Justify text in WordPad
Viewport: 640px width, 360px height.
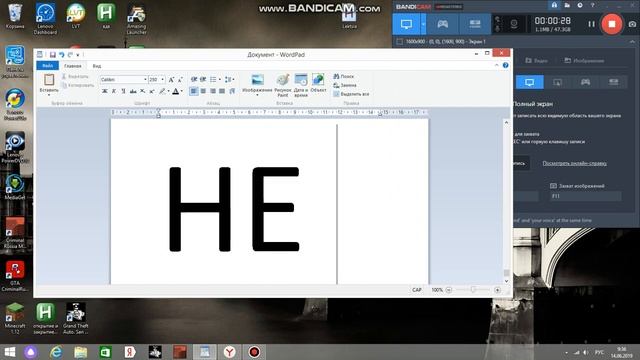click(222, 91)
